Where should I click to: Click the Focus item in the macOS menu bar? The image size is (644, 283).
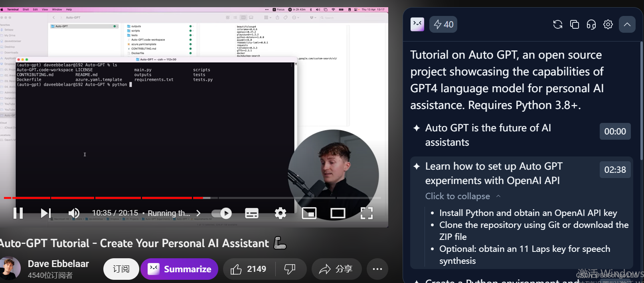[x=279, y=9]
